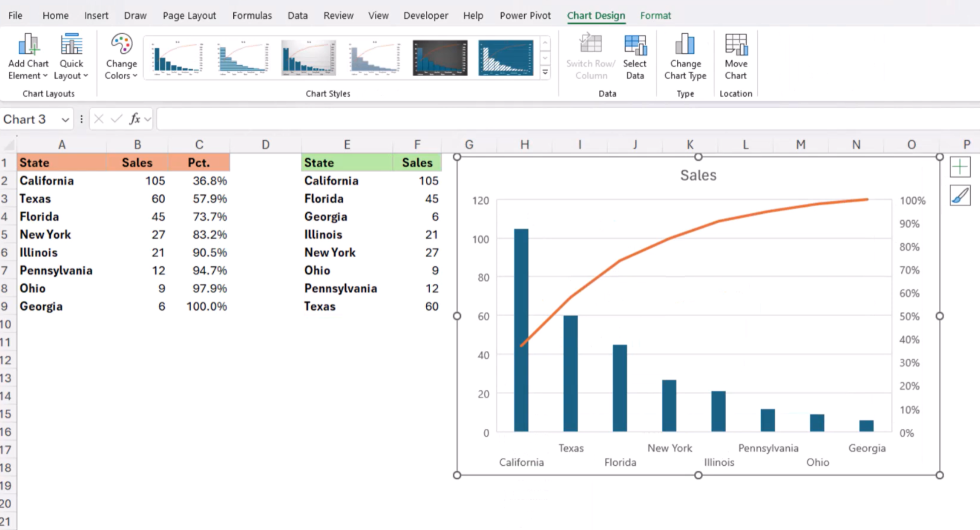Open the Add Chart Element menu
The image size is (980, 530).
click(28, 56)
